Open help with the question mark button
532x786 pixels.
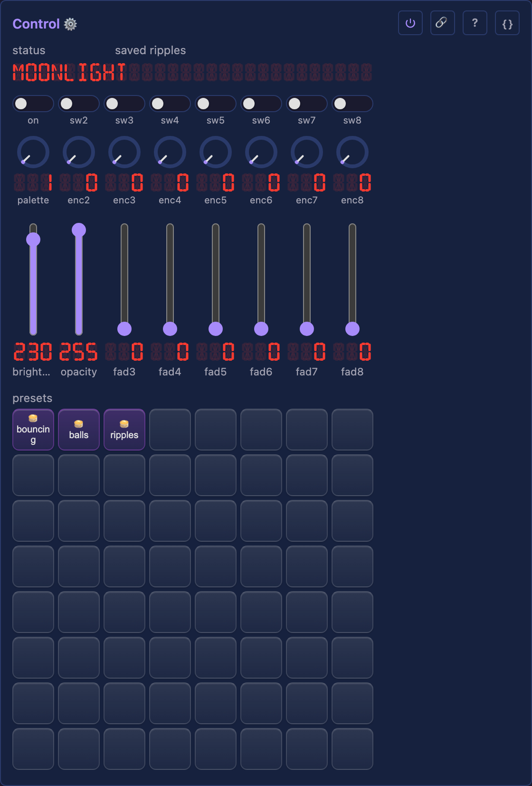[x=475, y=23]
